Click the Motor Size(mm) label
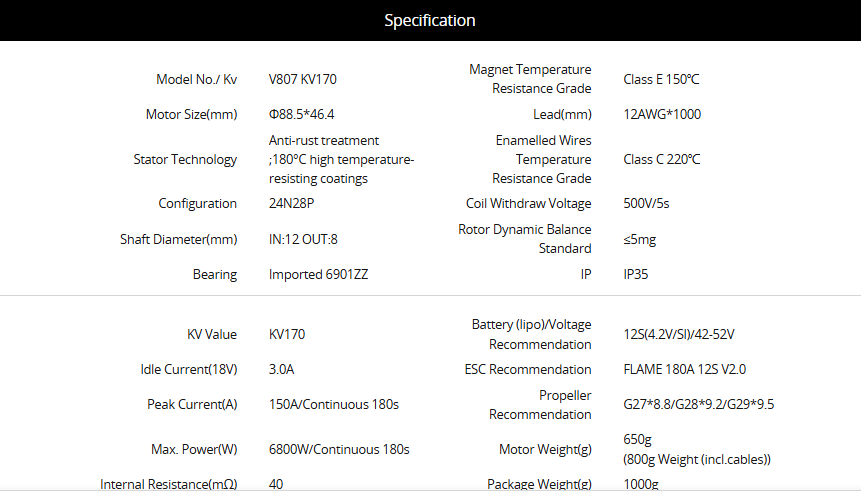Viewport: 861px width, 492px height. [x=191, y=114]
